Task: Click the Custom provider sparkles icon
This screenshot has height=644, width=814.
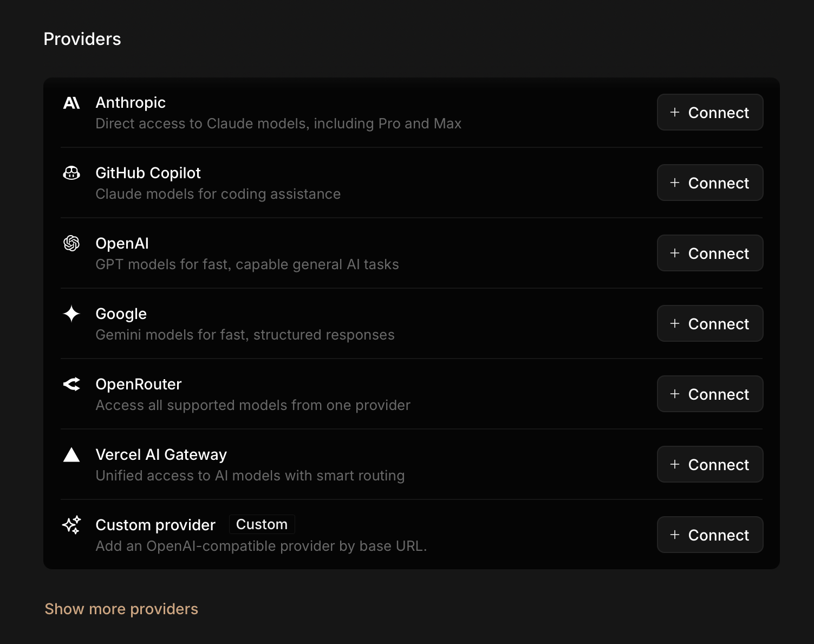Action: pos(71,525)
